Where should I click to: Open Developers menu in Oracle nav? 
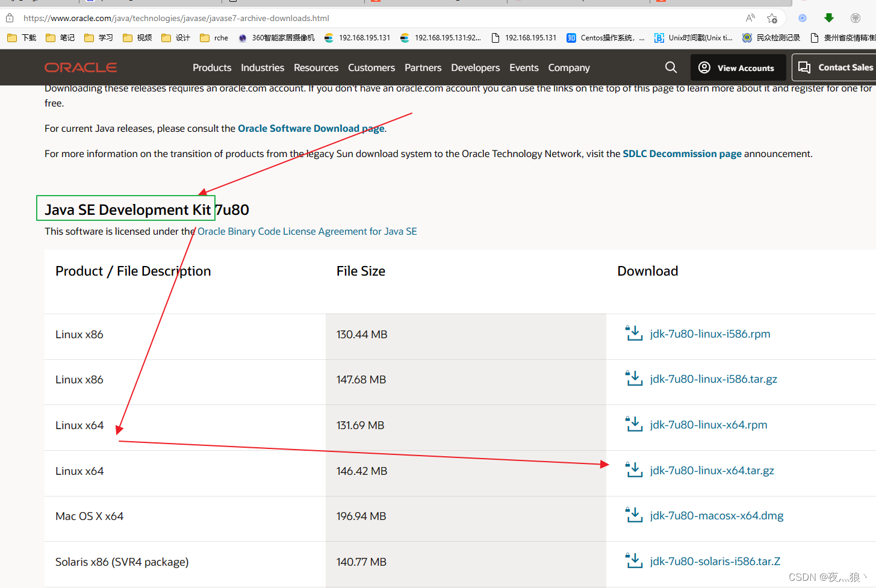click(476, 67)
